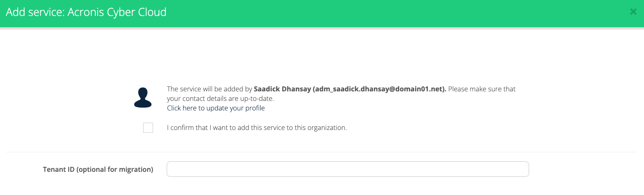Focus the Tenant ID input field
Screen dimensions: 644x195
pos(347,169)
